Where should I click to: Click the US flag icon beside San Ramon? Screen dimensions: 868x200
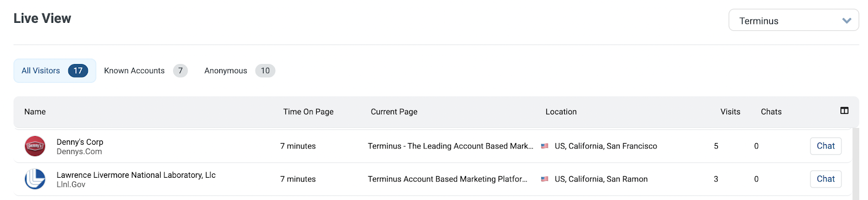coord(545,179)
